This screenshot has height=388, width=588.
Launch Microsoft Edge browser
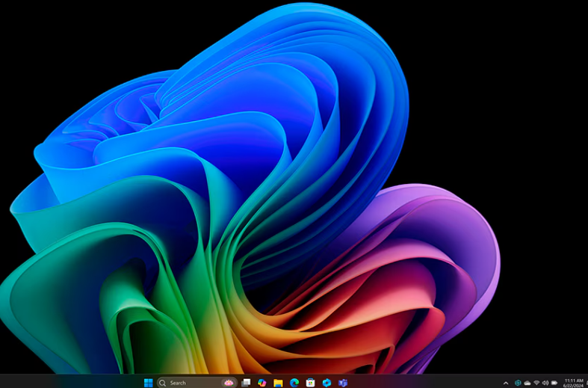(294, 383)
